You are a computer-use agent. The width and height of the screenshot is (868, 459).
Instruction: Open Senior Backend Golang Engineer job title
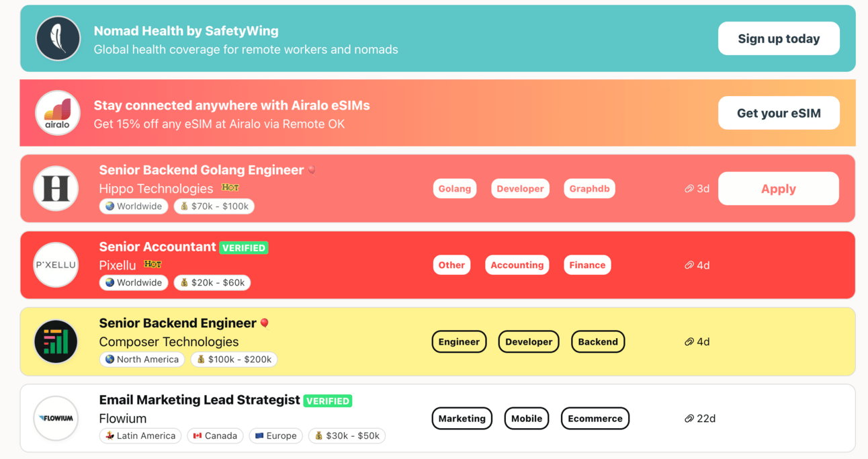click(202, 170)
